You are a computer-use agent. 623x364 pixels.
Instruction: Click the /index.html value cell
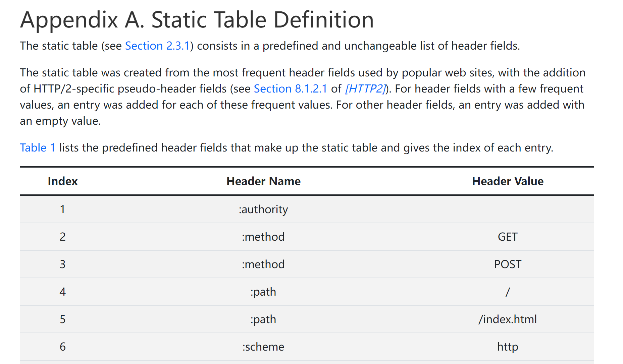pyautogui.click(x=508, y=319)
